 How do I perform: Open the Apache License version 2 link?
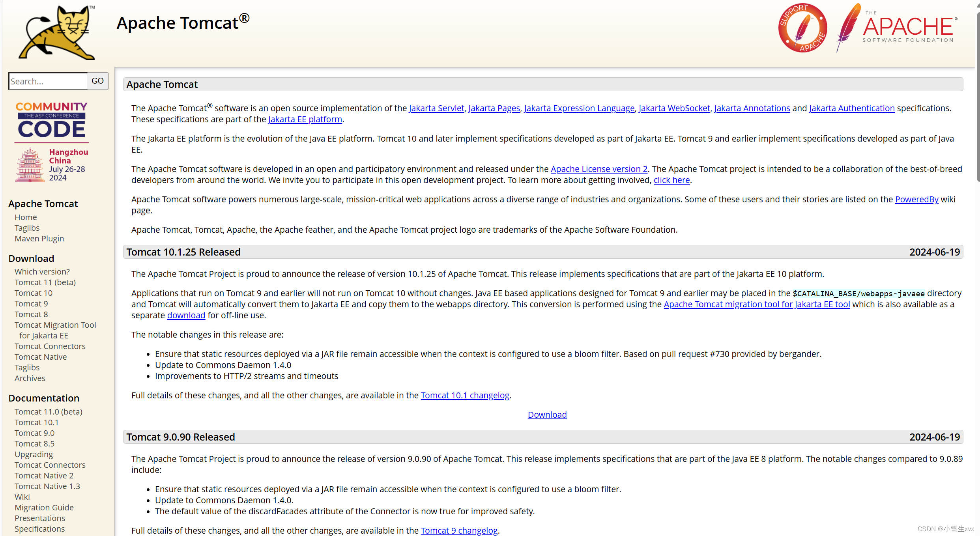[x=599, y=169]
